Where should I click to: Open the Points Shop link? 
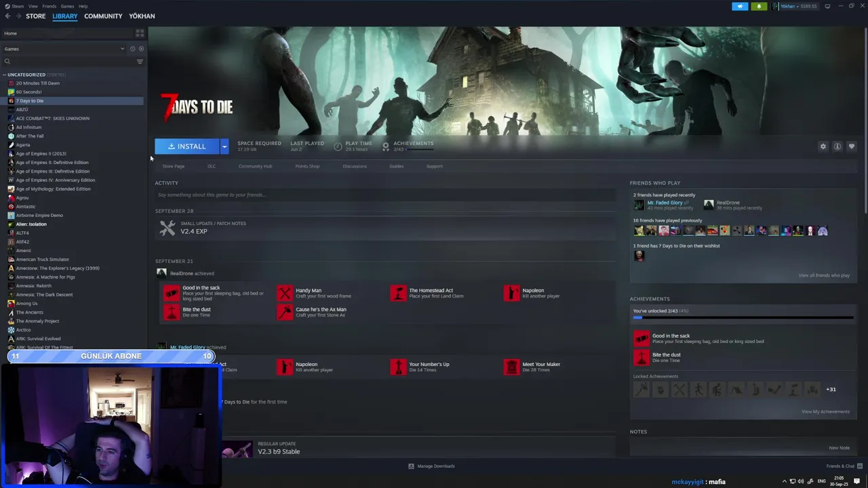[307, 166]
